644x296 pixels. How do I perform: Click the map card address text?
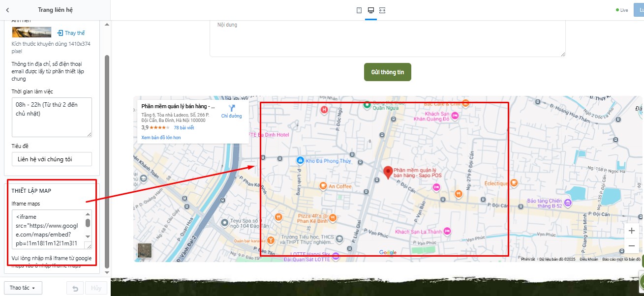point(175,117)
